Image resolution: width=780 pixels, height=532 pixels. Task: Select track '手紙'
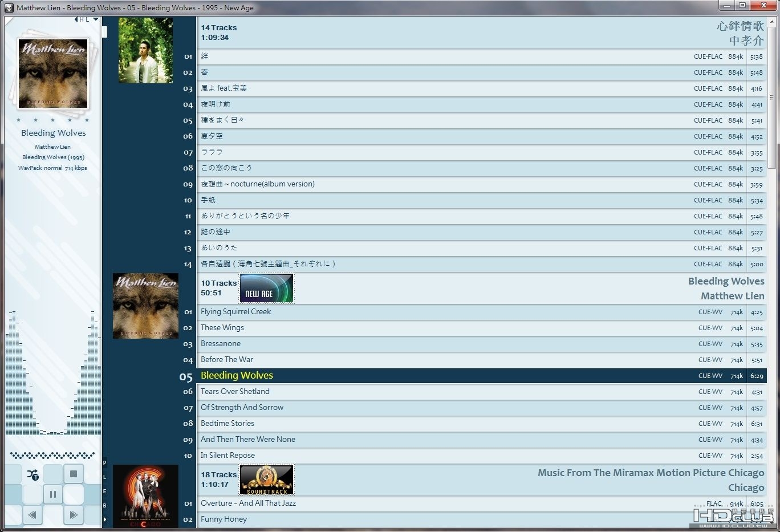(x=481, y=200)
